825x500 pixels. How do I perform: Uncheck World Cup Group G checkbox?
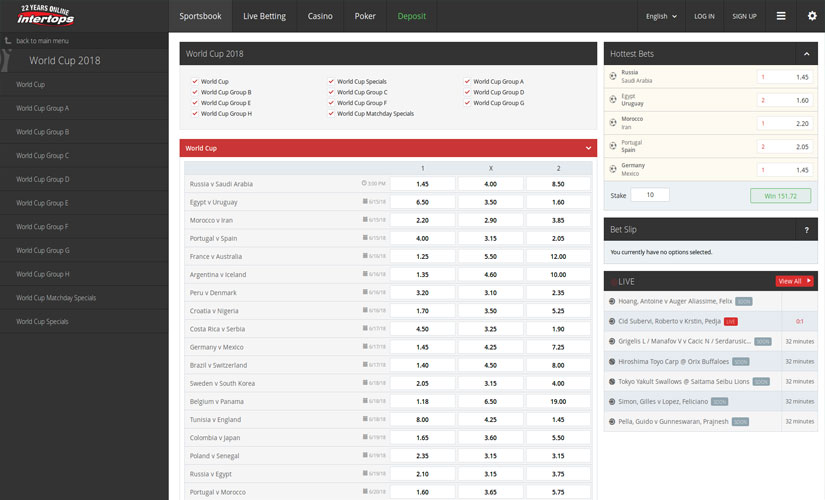(x=467, y=103)
